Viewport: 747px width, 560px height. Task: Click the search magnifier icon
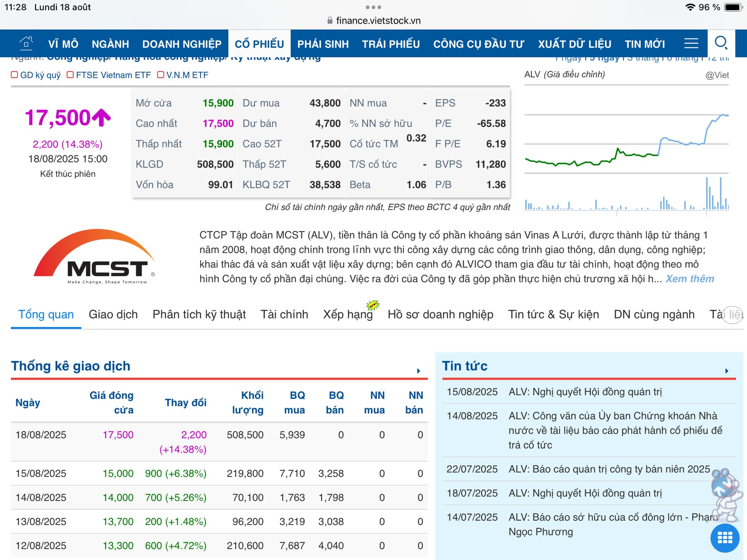(x=721, y=43)
